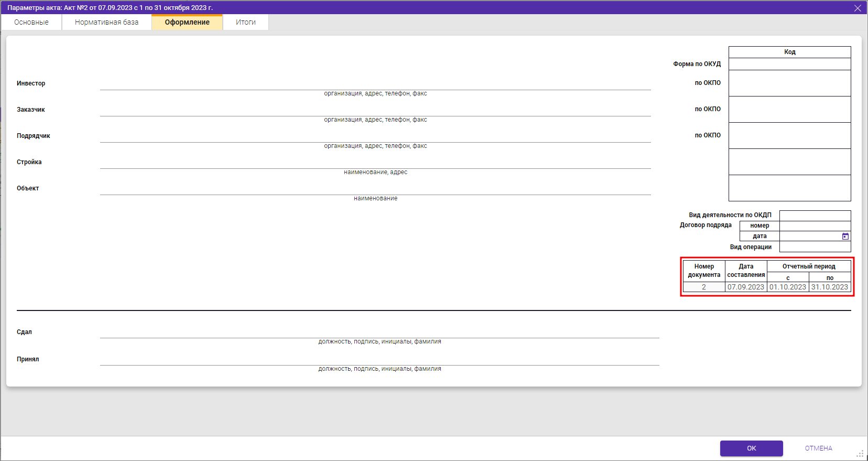Click the Подрядчик organization field
Viewport: 868px width, 461px height.
point(375,136)
